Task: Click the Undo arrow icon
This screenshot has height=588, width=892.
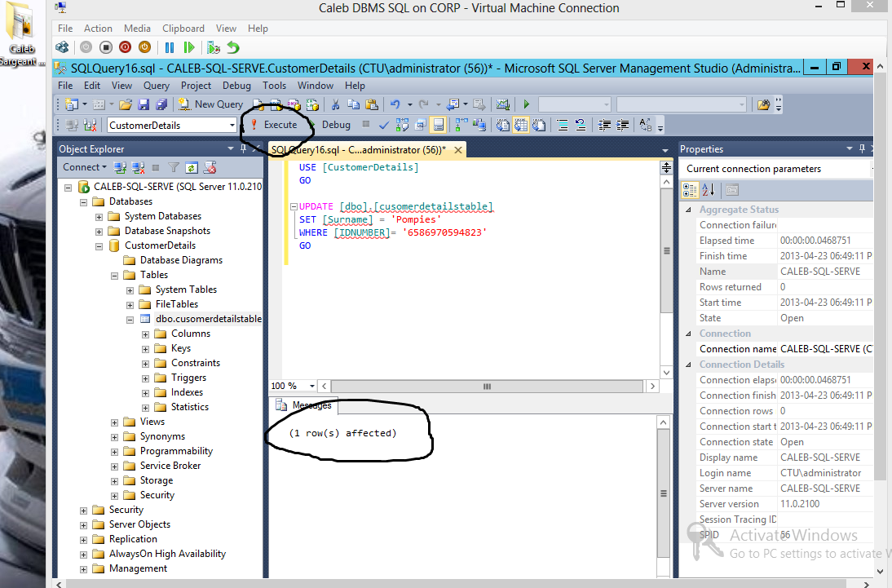Action: pyautogui.click(x=395, y=104)
